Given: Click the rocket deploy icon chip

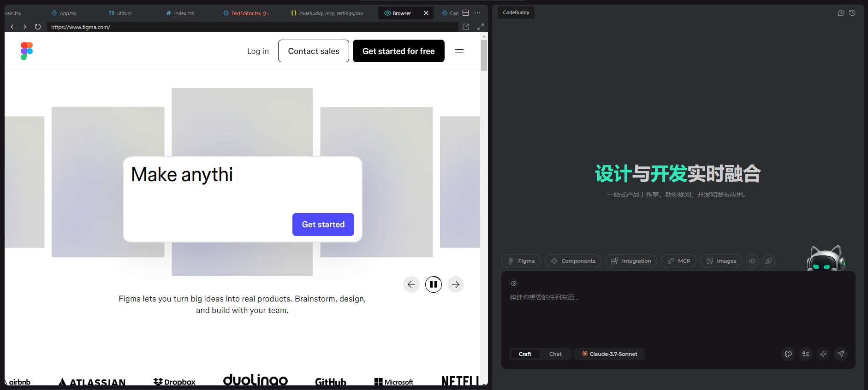Looking at the screenshot, I should (769, 261).
